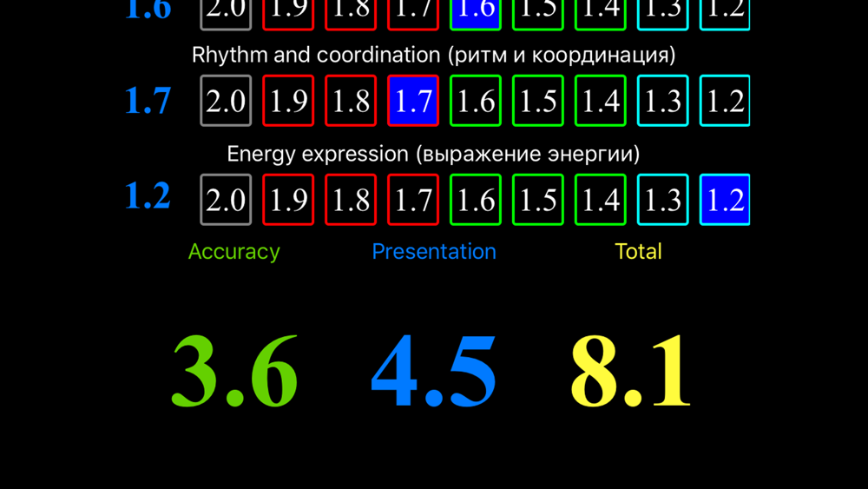The height and width of the screenshot is (489, 868).
Task: Tap highlighted 1.2 in Energy expression row
Action: (x=725, y=200)
